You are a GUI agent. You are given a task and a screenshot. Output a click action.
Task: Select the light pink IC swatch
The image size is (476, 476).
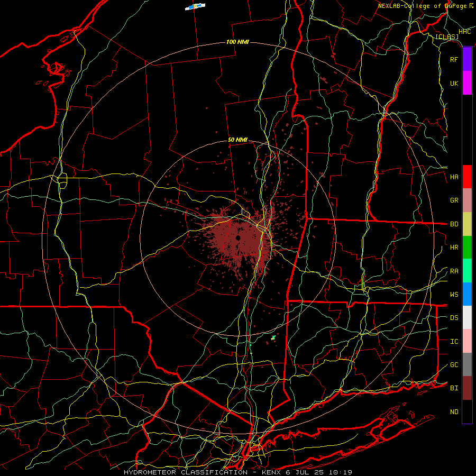pyautogui.click(x=467, y=341)
